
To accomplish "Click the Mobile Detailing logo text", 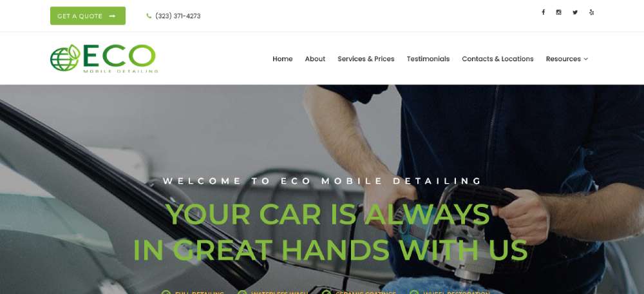I will click(x=120, y=71).
